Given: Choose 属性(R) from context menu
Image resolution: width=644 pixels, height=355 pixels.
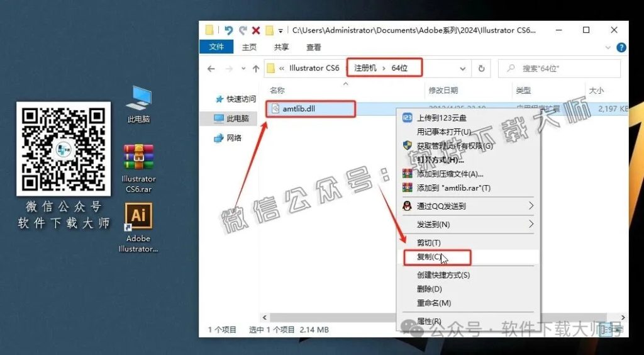Looking at the screenshot, I should 429,321.
